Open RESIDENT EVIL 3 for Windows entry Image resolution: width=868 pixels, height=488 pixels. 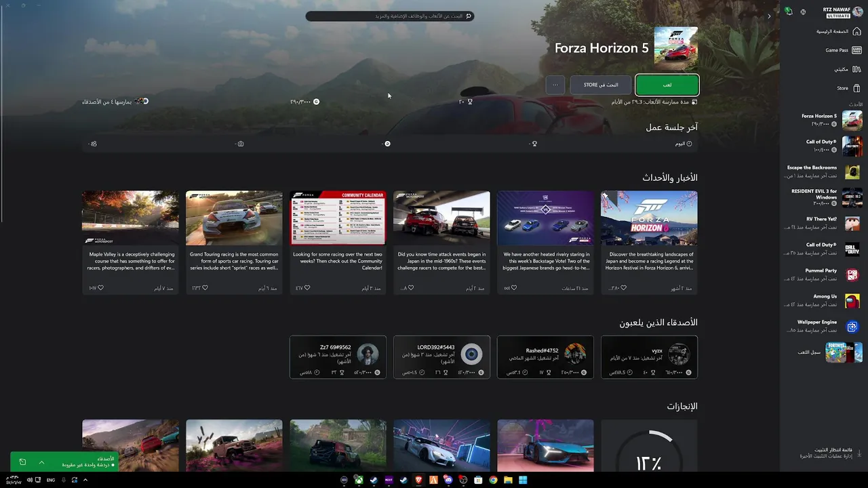pos(825,197)
